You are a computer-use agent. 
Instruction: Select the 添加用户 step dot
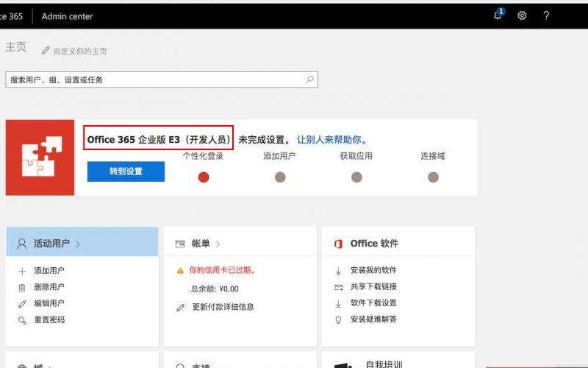coord(280,177)
